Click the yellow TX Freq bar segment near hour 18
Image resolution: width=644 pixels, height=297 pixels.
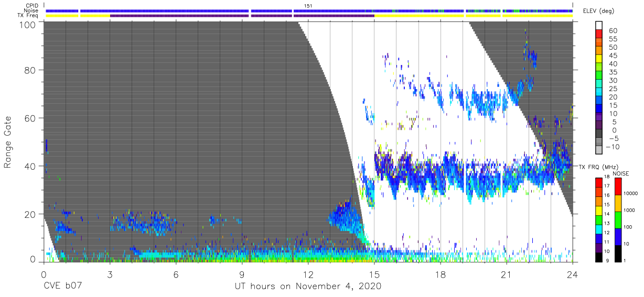tap(419, 16)
